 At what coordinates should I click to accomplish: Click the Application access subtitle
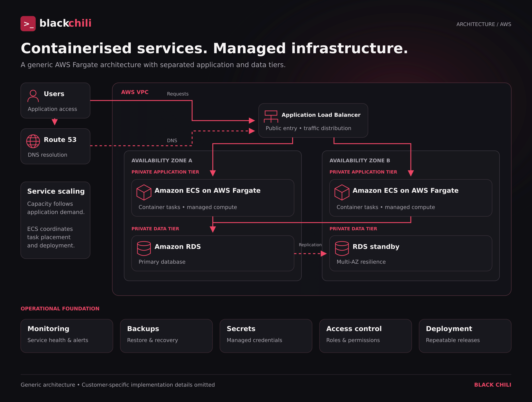[x=52, y=109]
